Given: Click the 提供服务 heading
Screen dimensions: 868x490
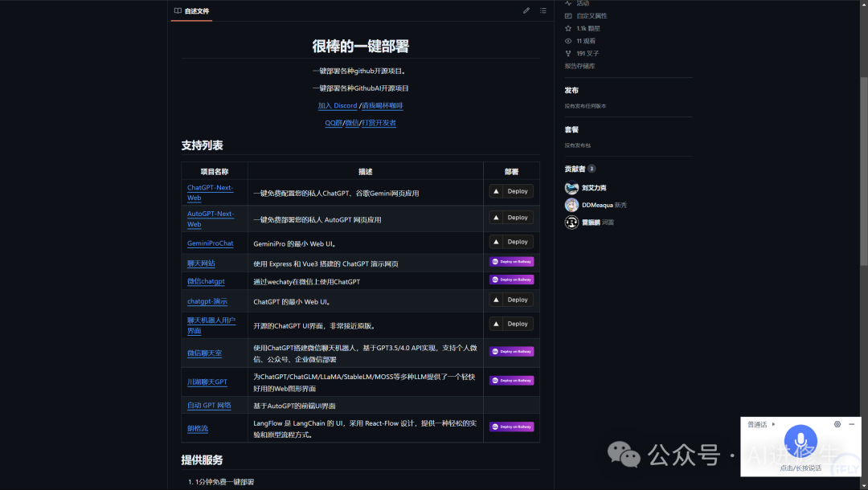Looking at the screenshot, I should tap(202, 460).
